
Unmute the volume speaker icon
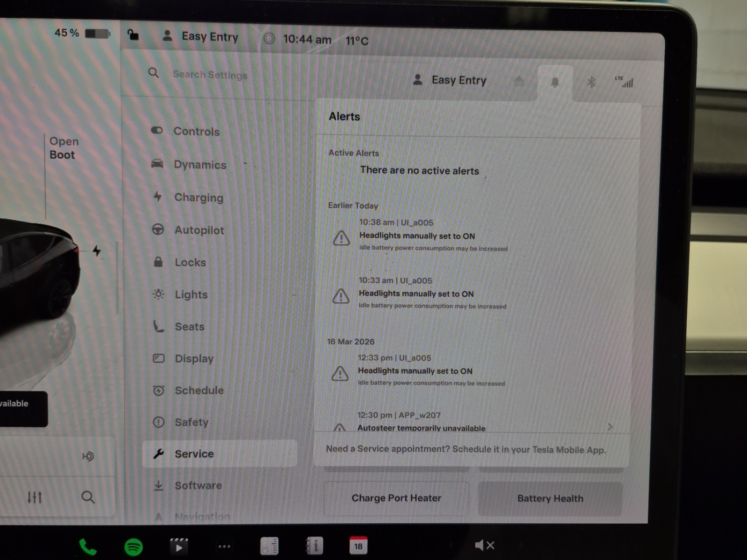point(484,545)
